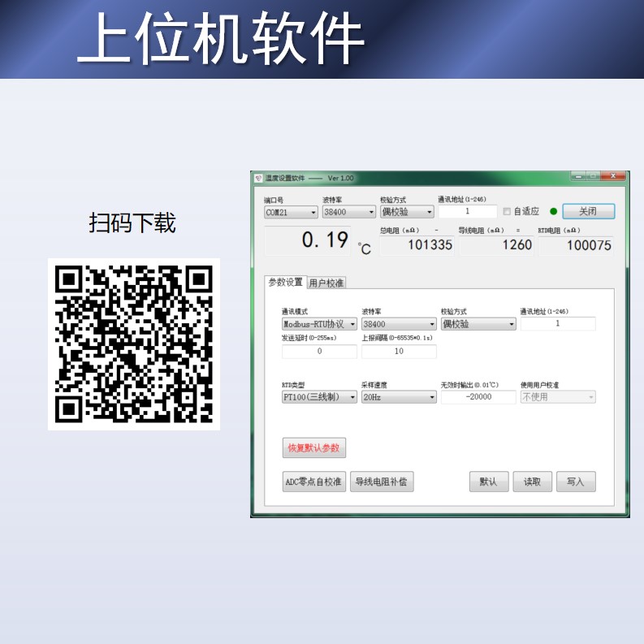Open the top 波特率 38400 dropdown
Viewport: 644px width, 644px height.
click(x=348, y=212)
